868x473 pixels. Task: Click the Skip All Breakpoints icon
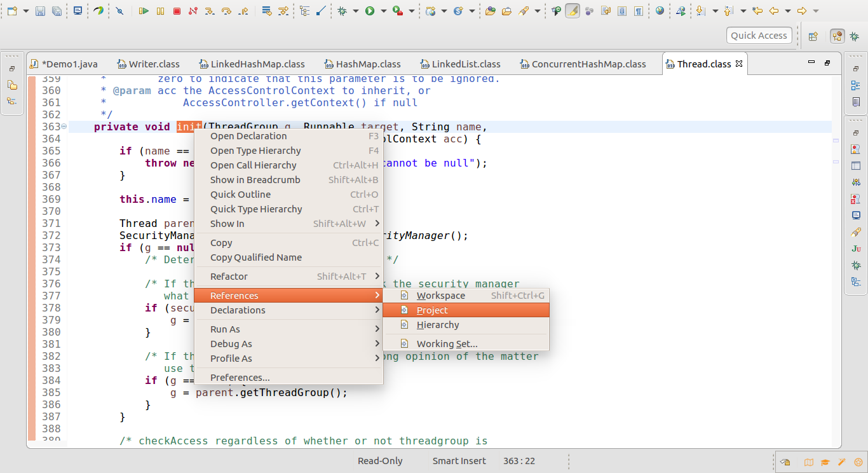[119, 11]
